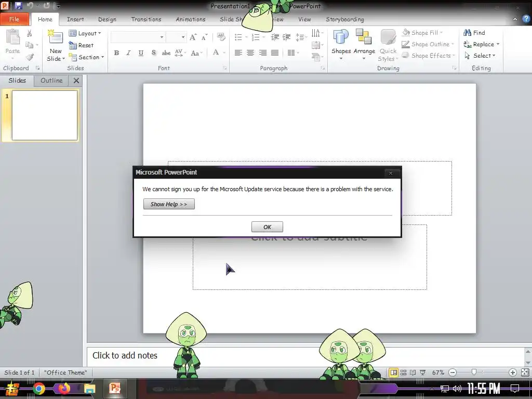The image size is (532, 399).
Task: Toggle Align Text Left
Action: click(238, 52)
